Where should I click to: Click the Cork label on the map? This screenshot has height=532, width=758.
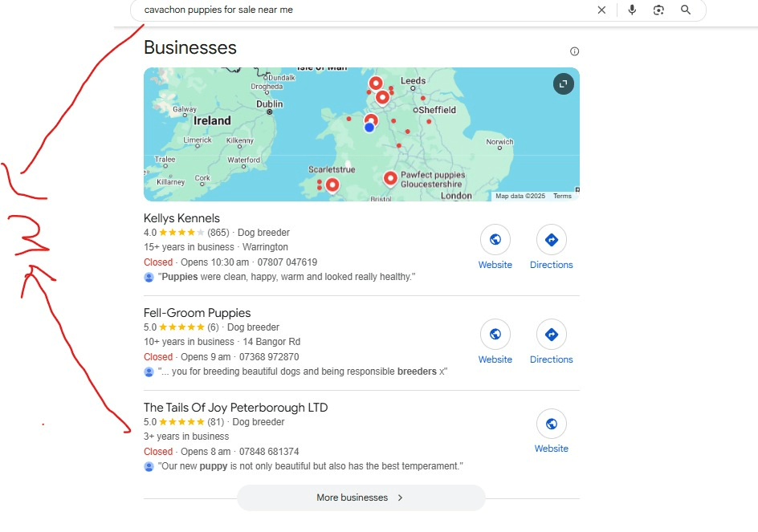[202, 178]
